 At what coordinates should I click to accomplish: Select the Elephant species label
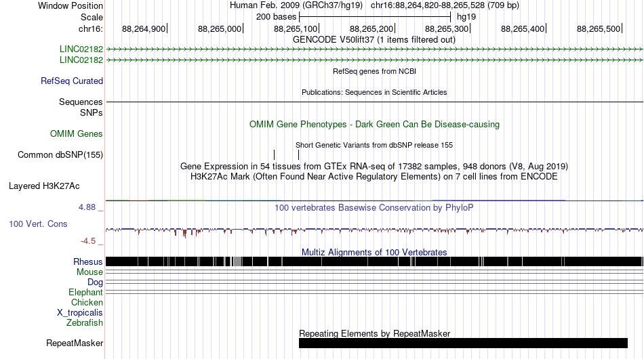tap(85, 292)
